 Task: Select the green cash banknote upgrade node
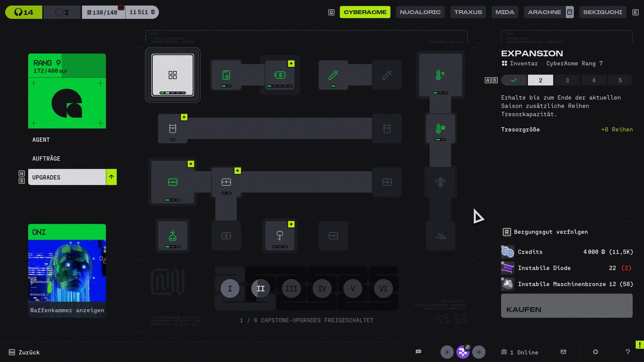pyautogui.click(x=280, y=75)
